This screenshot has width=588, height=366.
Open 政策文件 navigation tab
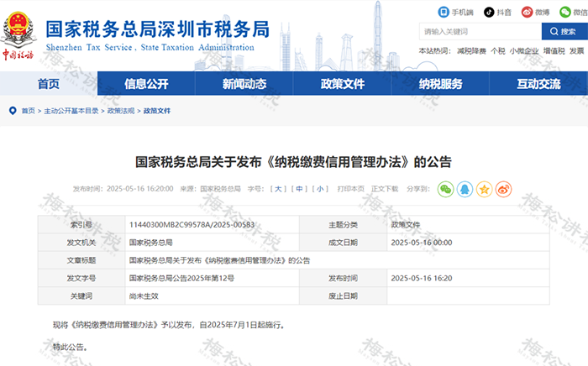343,84
